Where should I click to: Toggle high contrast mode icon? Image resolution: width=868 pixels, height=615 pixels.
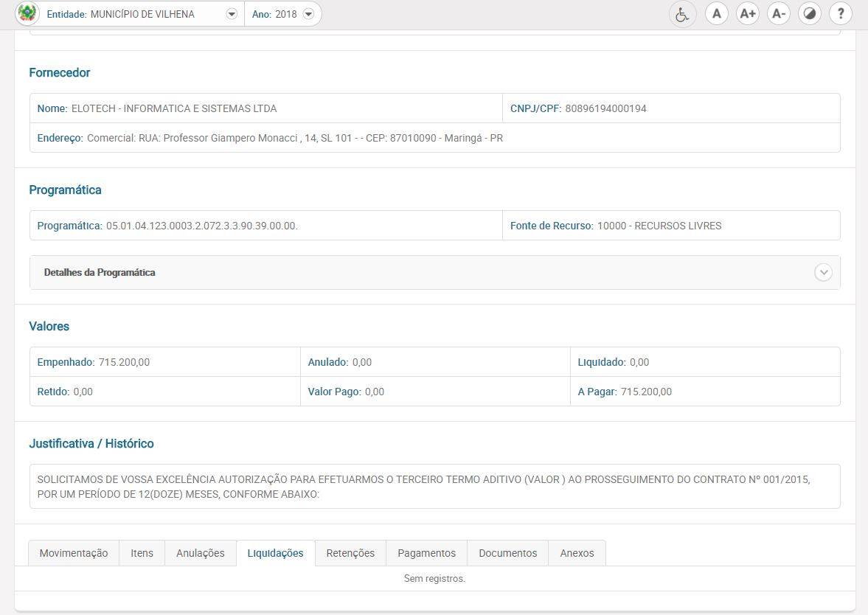(x=809, y=14)
